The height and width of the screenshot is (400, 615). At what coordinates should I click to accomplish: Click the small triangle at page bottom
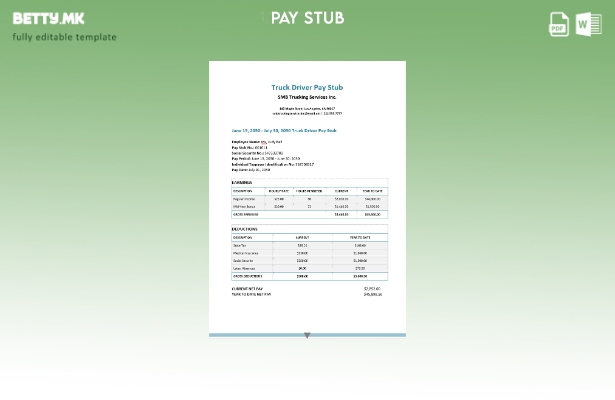click(x=307, y=335)
